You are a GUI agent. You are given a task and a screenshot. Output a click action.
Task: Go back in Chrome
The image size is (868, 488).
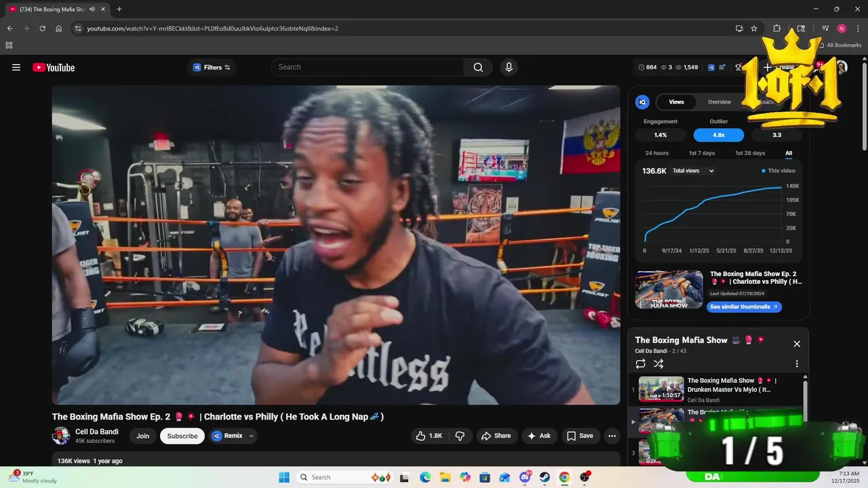pyautogui.click(x=9, y=28)
